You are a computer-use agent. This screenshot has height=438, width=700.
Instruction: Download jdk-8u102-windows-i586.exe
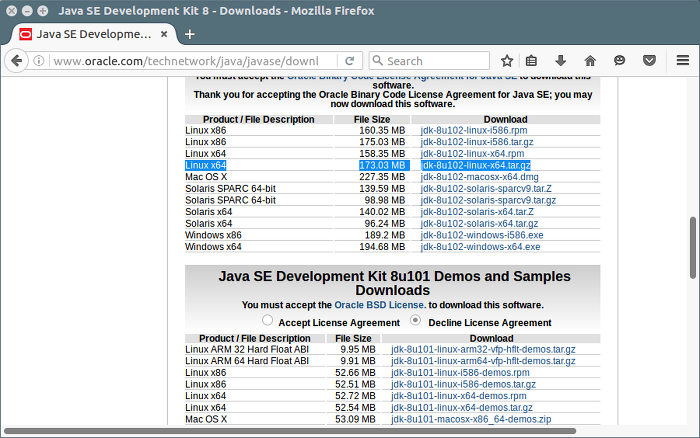coord(482,235)
